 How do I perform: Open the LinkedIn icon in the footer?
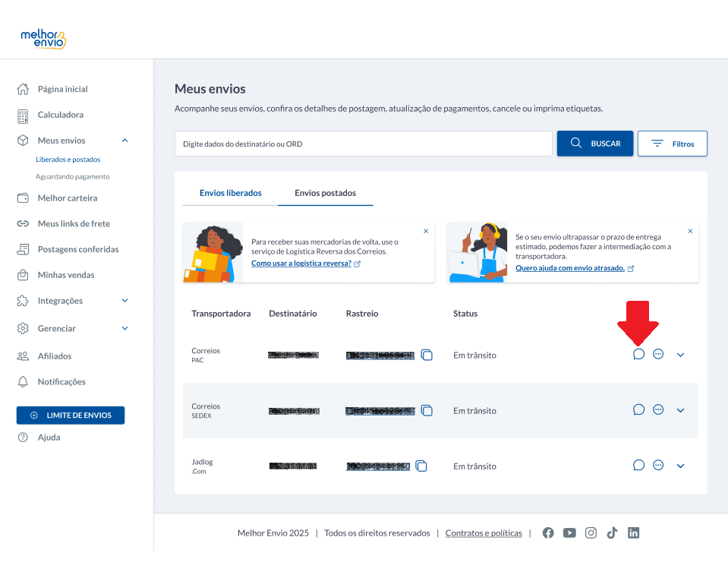pyautogui.click(x=633, y=533)
